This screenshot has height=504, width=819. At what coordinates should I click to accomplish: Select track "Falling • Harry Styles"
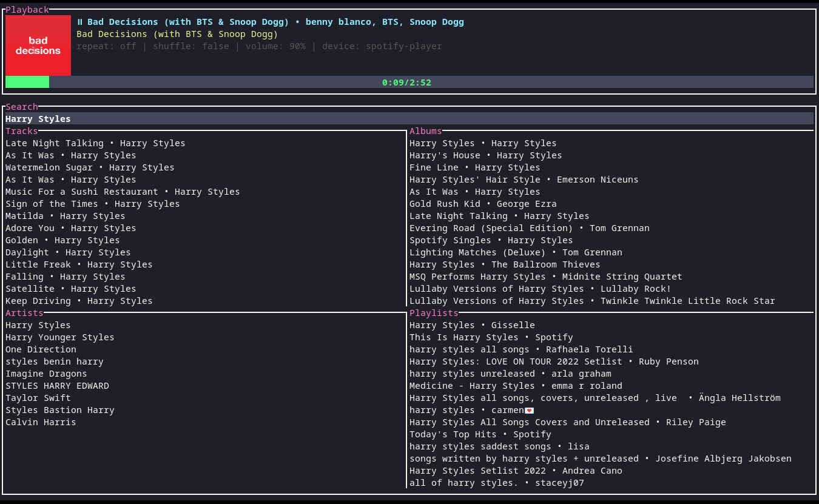[66, 277]
